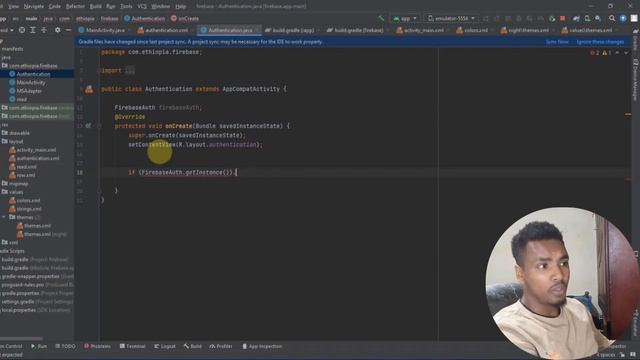Viewport: 640px width, 360px height.
Task: Select strings.xml in values folder
Action: coord(25,209)
